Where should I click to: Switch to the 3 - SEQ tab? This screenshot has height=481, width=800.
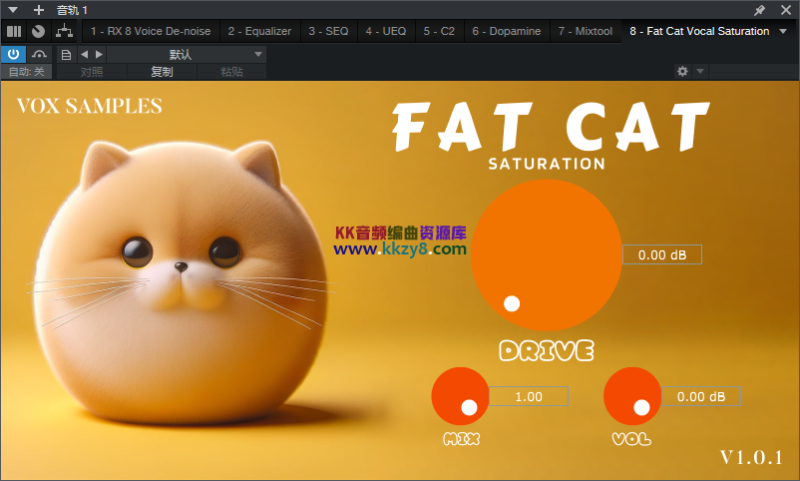(329, 31)
